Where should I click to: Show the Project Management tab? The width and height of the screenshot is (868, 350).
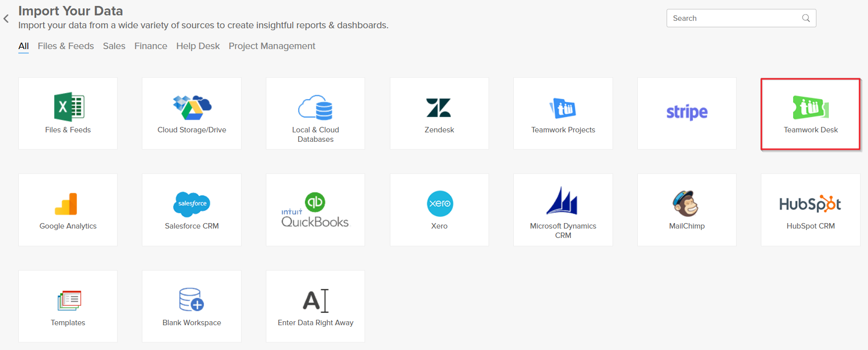(272, 46)
